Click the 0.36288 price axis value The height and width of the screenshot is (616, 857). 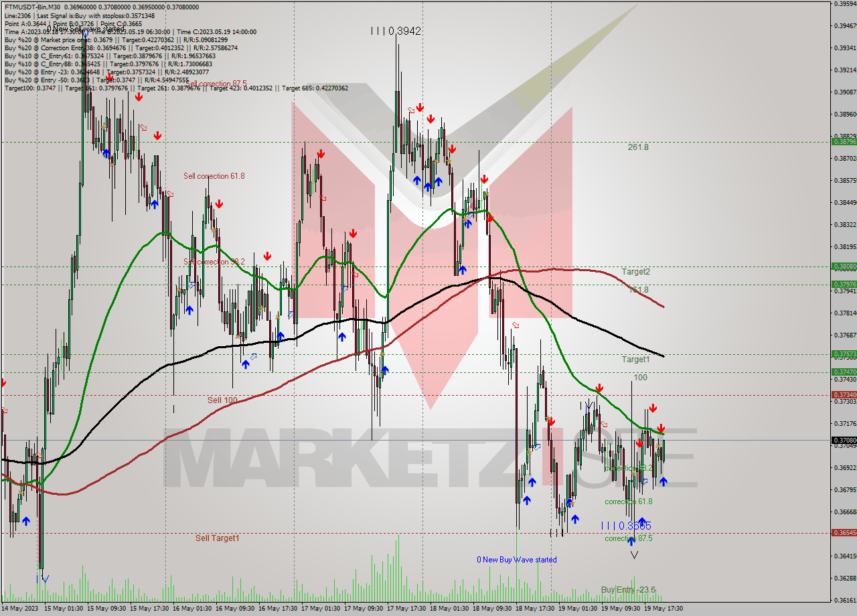[x=845, y=579]
